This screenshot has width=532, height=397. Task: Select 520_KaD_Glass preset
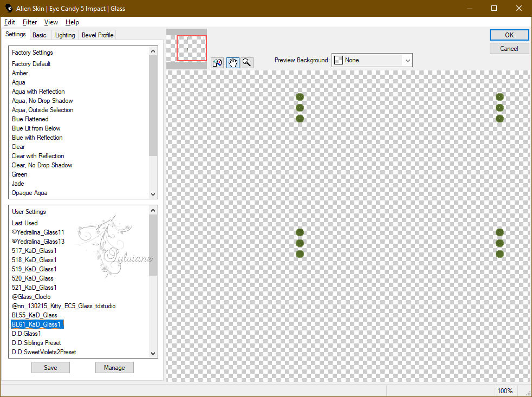point(33,278)
